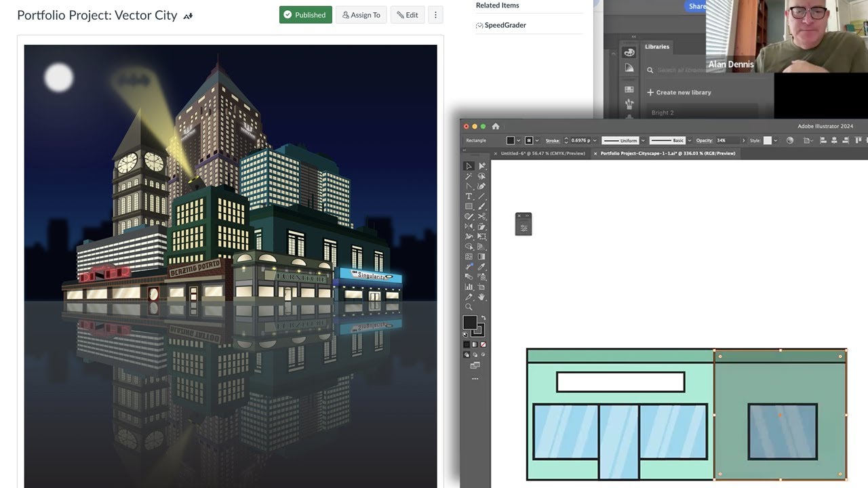
Task: Open the Brushes panel icon in dock
Action: [x=629, y=104]
